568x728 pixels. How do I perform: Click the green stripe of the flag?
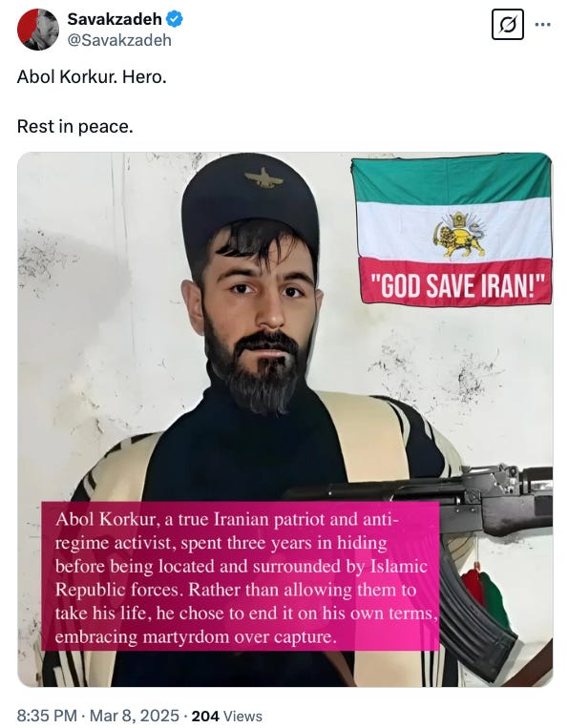(x=452, y=179)
